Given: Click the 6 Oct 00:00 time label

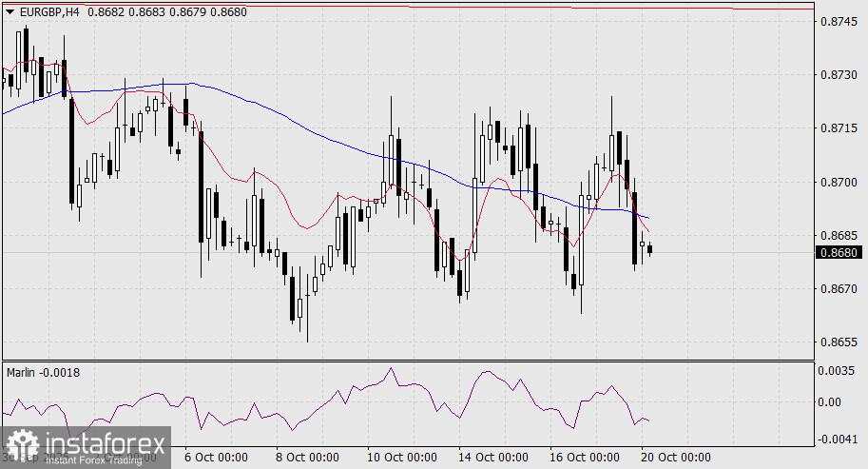Looking at the screenshot, I should click(x=217, y=458).
